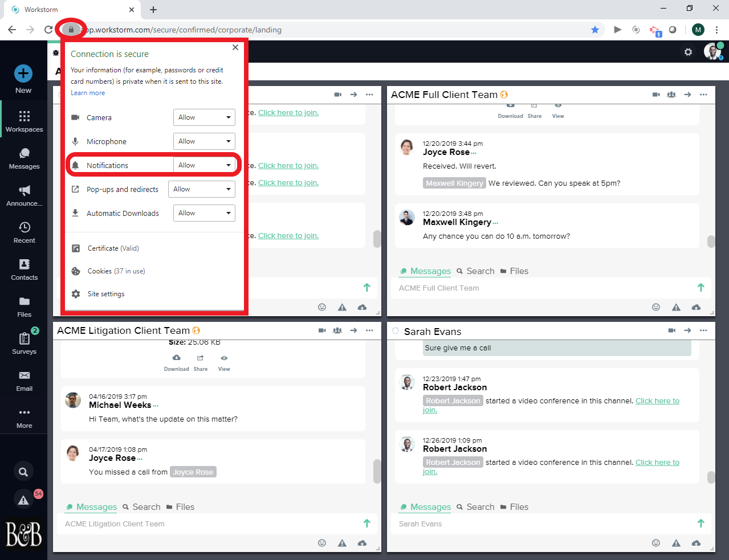Change the Notifications permission dropdown

click(x=204, y=165)
